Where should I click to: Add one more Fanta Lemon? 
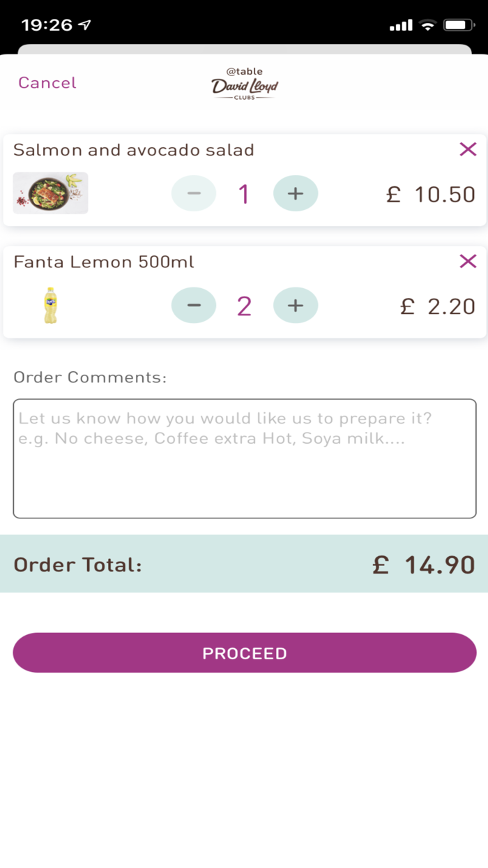[x=296, y=306]
